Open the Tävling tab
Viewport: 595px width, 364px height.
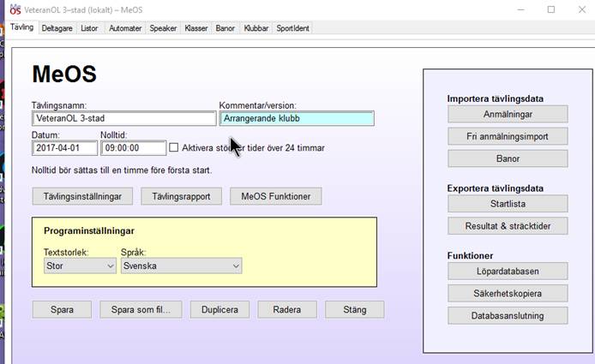[21, 27]
